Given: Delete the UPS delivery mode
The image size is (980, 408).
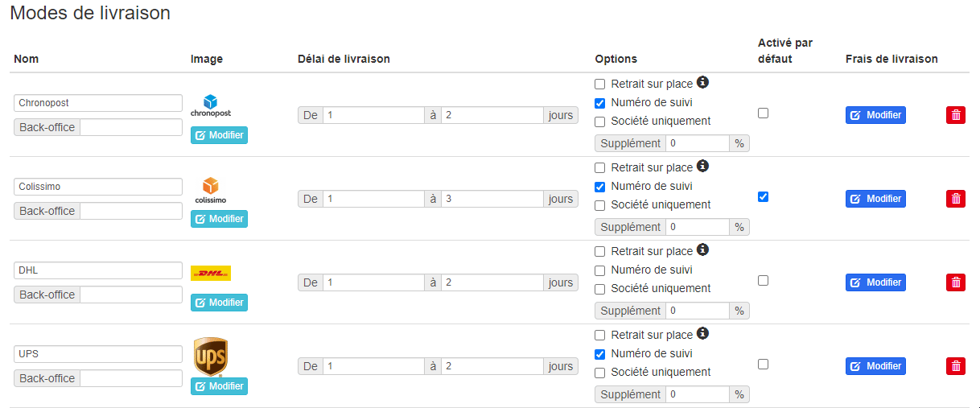Looking at the screenshot, I should click(x=955, y=366).
